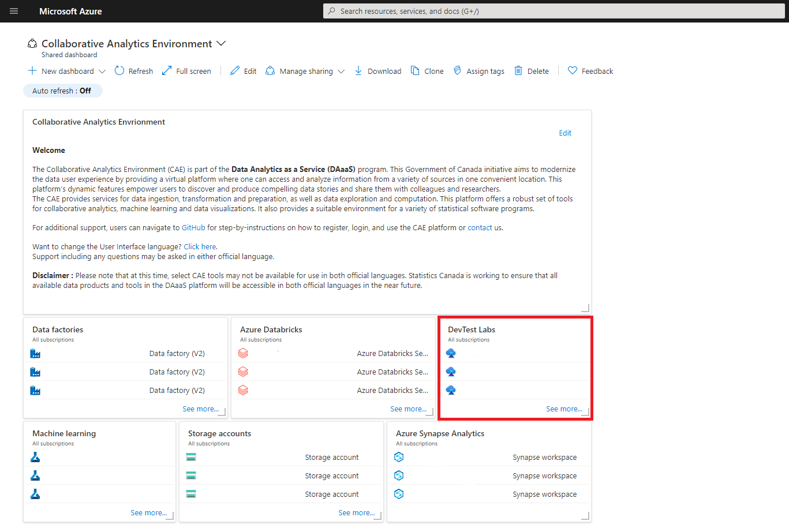Click the first Storage account icon
Viewport: 789px width, 532px height.
click(191, 457)
